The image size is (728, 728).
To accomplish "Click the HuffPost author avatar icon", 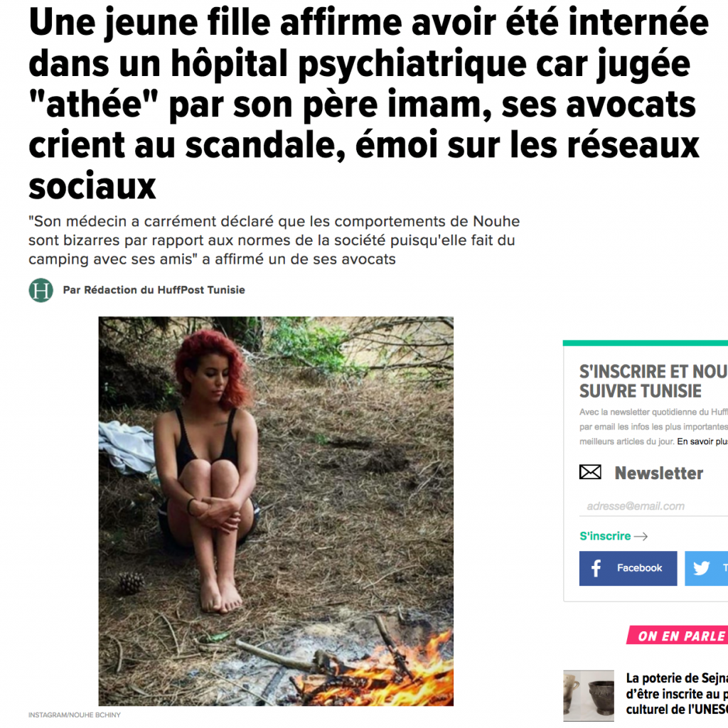I will click(41, 290).
